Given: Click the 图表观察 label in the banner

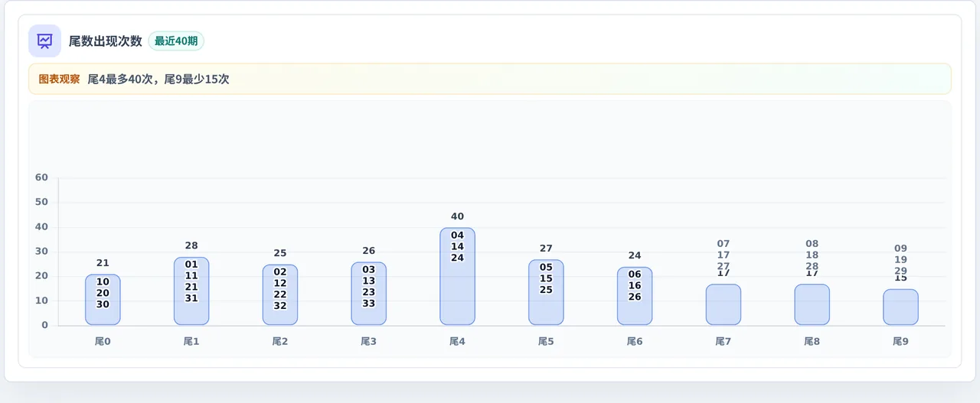Looking at the screenshot, I should tap(59, 79).
